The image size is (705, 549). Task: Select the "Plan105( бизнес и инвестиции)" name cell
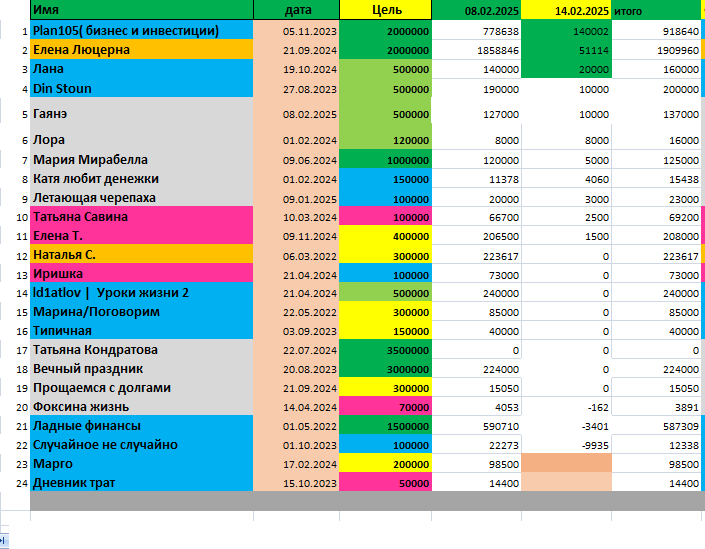pyautogui.click(x=142, y=30)
